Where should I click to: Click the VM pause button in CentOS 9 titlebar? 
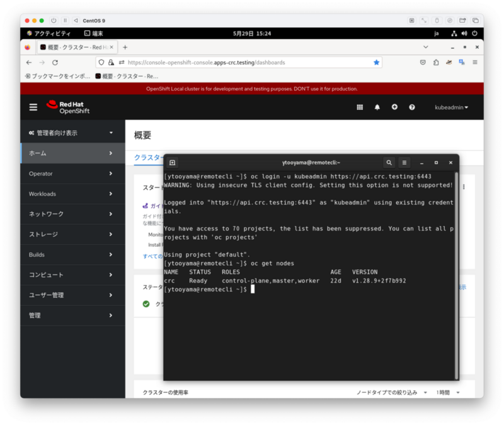click(x=66, y=21)
